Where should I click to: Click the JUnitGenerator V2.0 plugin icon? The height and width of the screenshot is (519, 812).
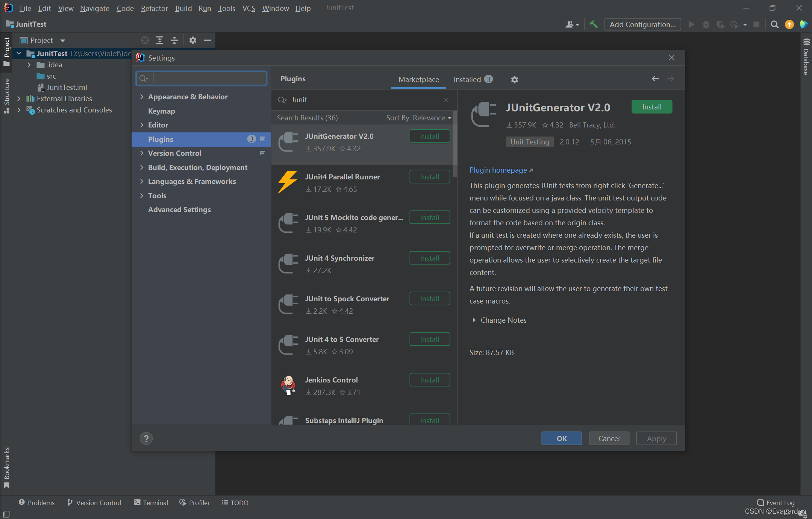289,142
